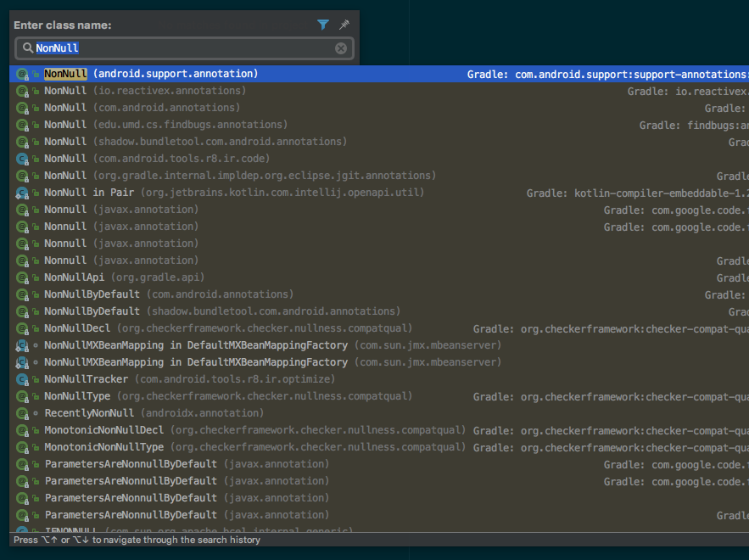Pin the class search popup open
The height and width of the screenshot is (560, 749).
[344, 25]
